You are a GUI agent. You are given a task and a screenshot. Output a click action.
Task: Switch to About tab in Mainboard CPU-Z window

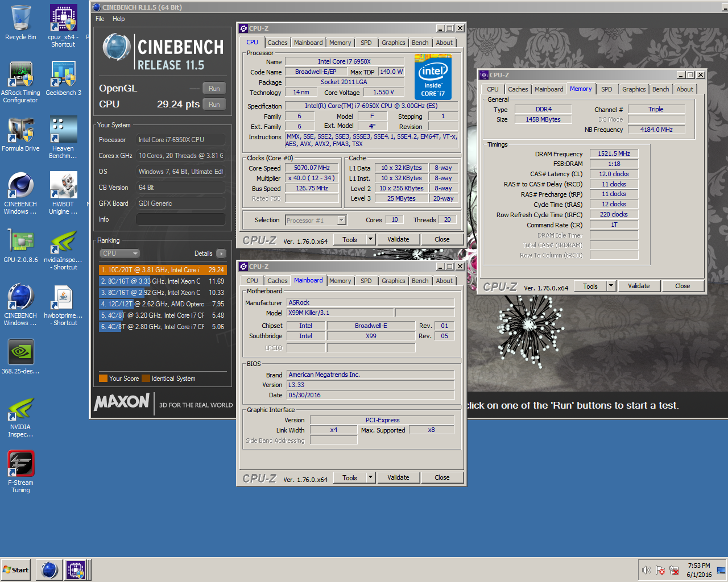(x=444, y=281)
